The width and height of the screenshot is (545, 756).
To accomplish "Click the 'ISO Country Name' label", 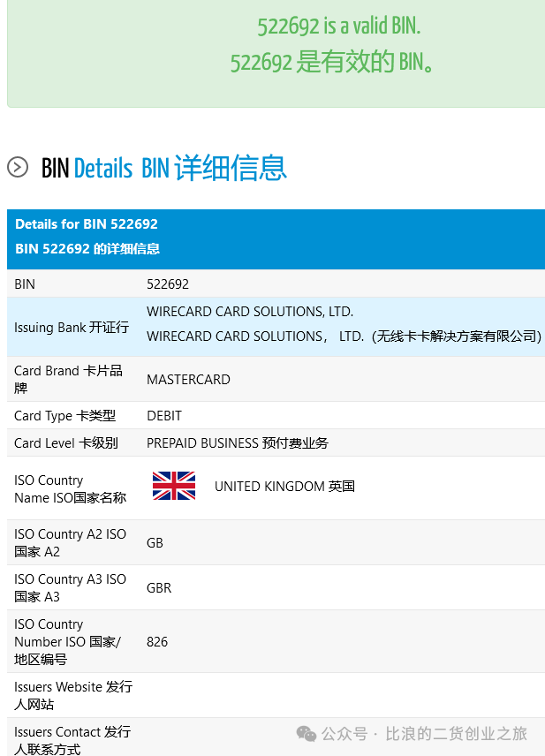I will (70, 489).
